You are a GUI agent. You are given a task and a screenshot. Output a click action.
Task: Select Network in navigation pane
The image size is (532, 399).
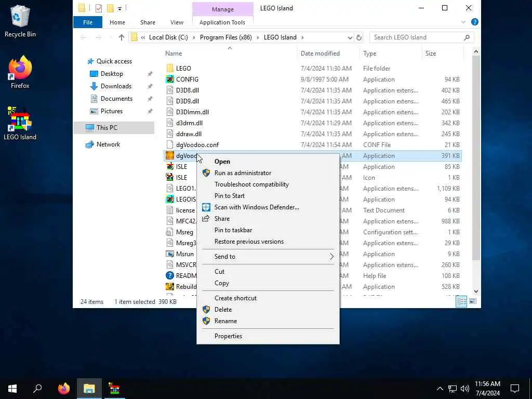[108, 144]
